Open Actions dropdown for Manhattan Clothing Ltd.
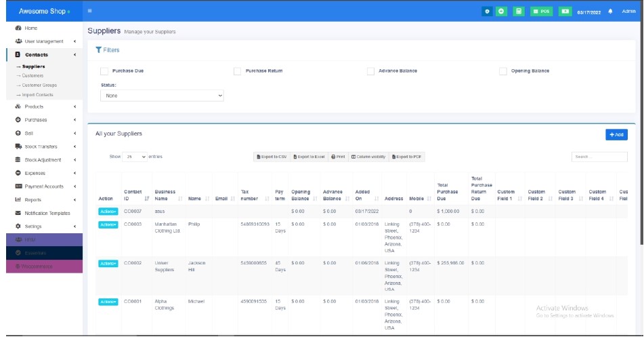The height and width of the screenshot is (337, 644). [108, 224]
